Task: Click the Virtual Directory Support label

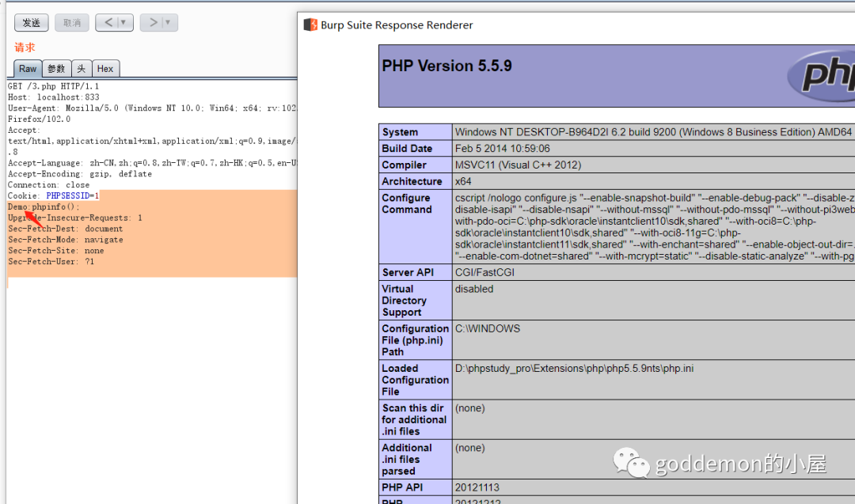Action: point(404,300)
